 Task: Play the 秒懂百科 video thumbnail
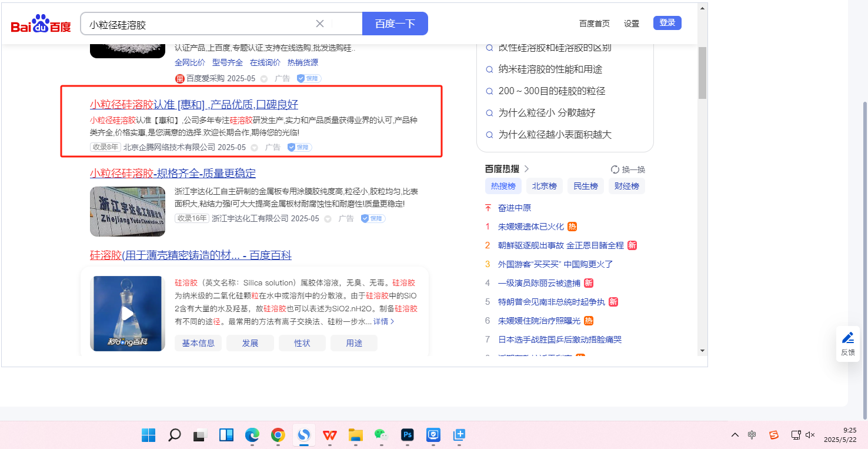point(128,313)
